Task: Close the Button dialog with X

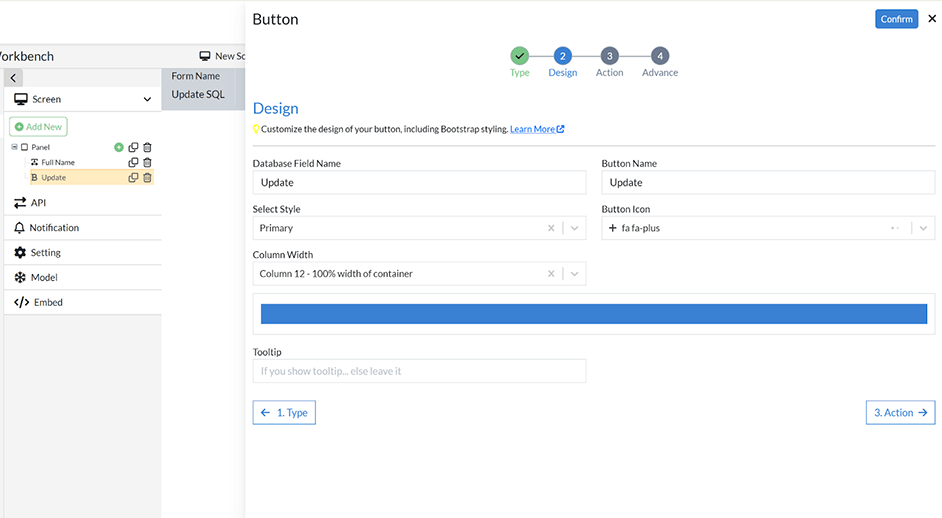Action: pyautogui.click(x=932, y=19)
